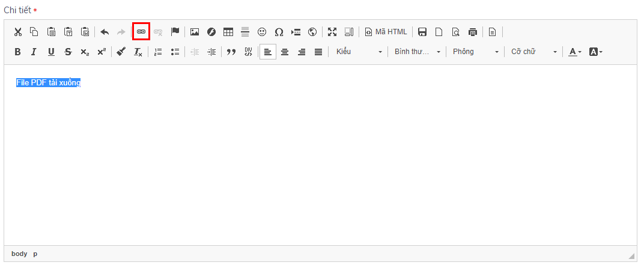Click the anchor flag icon
644x268 pixels.
(175, 32)
